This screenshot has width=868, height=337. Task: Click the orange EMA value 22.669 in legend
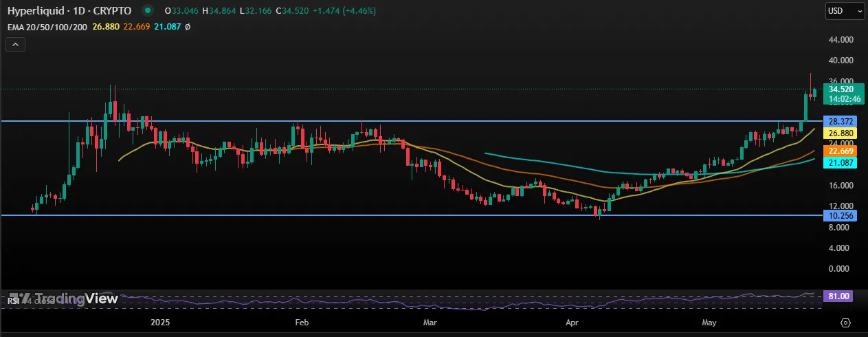click(x=137, y=27)
